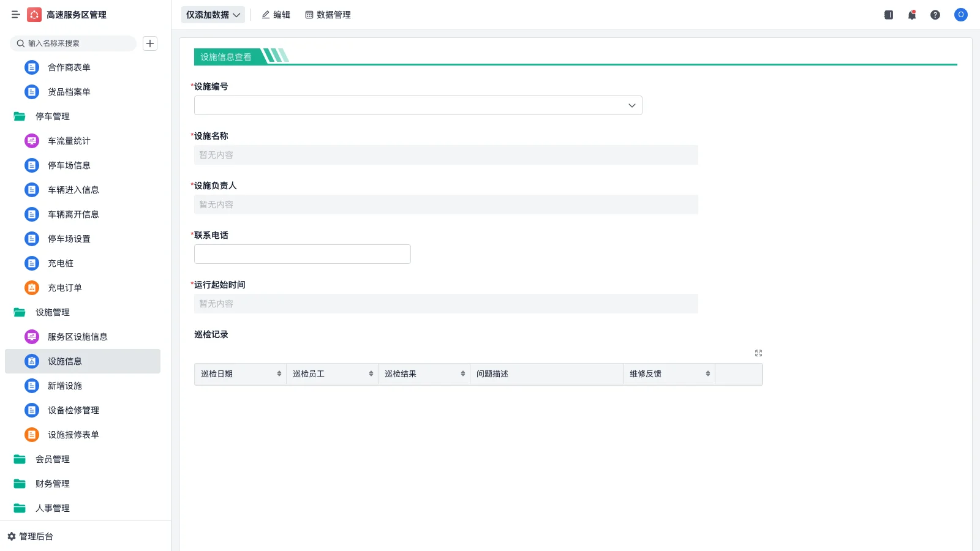Viewport: 980px width, 551px height.
Task: Toggle sort on 巡检员工 column
Action: click(370, 373)
